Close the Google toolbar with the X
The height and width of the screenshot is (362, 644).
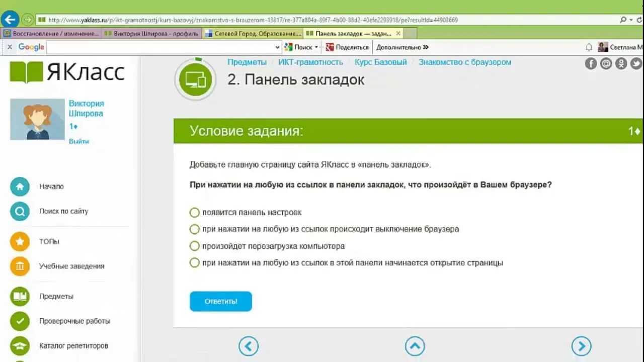coord(10,47)
